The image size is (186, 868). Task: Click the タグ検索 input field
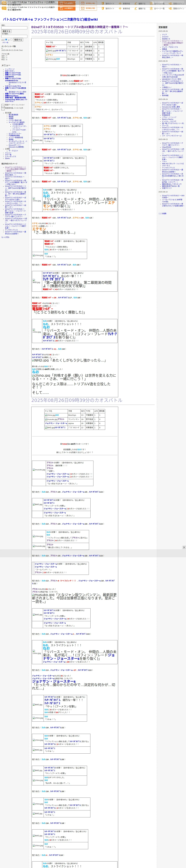coord(14,36)
